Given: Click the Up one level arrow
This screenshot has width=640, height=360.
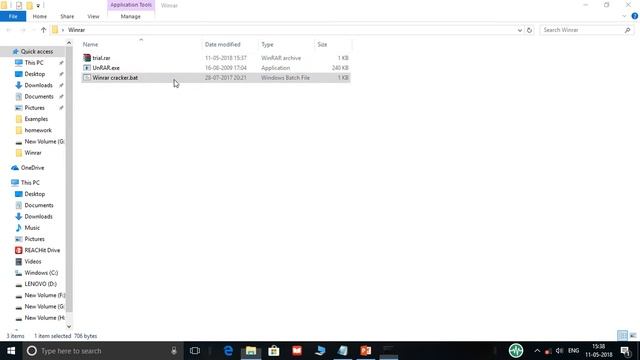Looking at the screenshot, I should [x=43, y=30].
